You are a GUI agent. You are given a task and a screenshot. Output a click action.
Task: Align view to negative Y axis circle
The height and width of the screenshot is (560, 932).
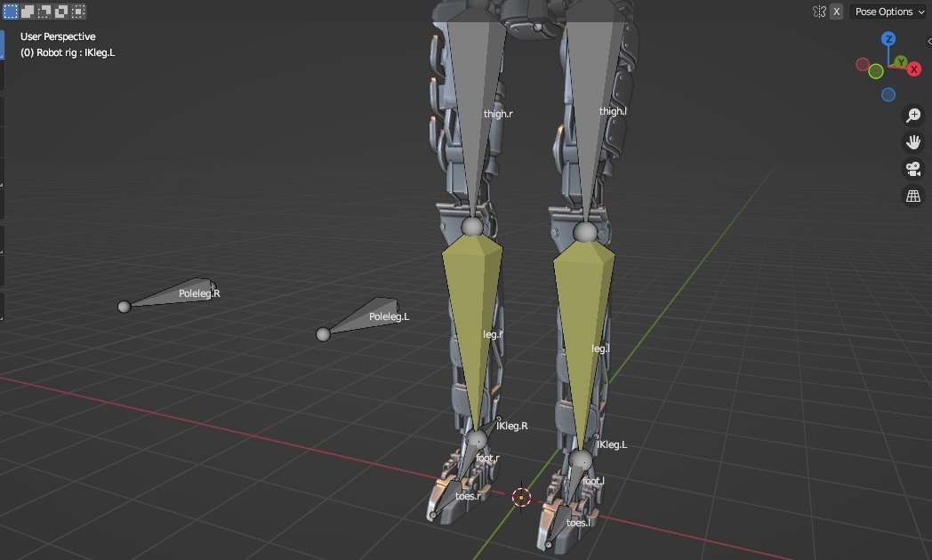[x=876, y=71]
